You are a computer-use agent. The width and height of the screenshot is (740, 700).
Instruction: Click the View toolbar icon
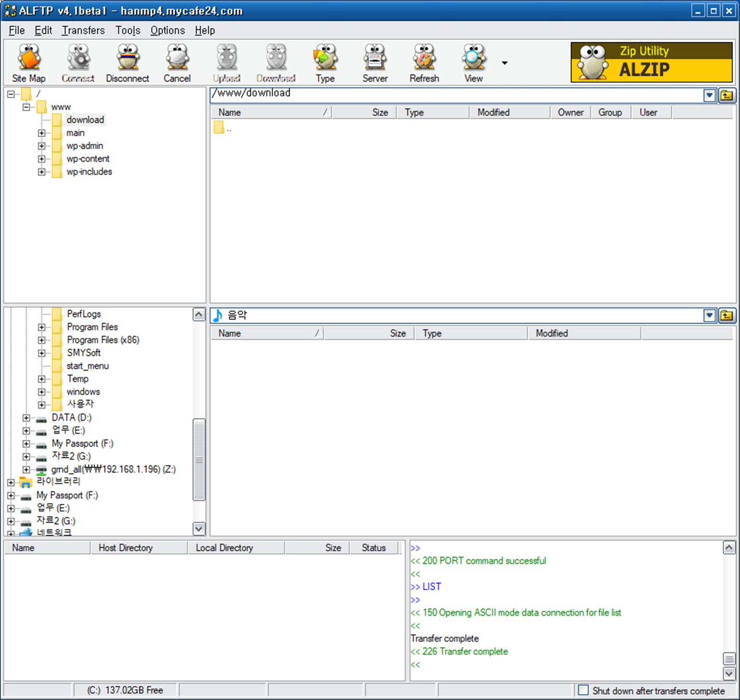pyautogui.click(x=474, y=63)
